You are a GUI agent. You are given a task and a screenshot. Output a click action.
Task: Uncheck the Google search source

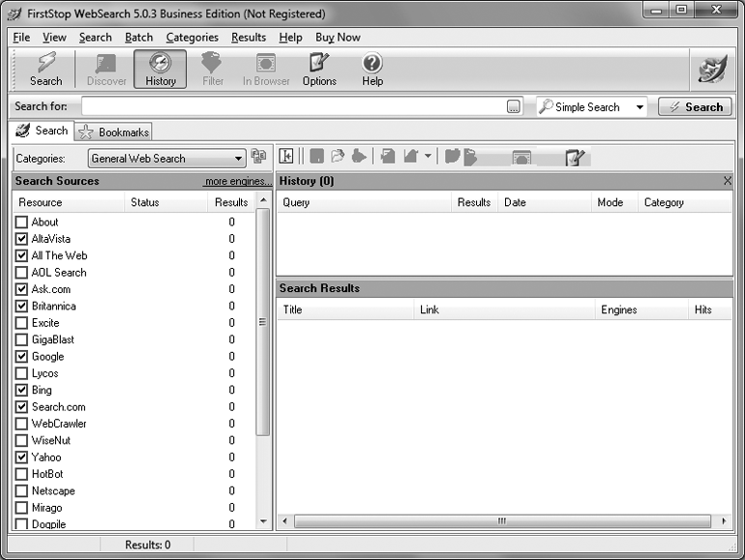pos(21,357)
